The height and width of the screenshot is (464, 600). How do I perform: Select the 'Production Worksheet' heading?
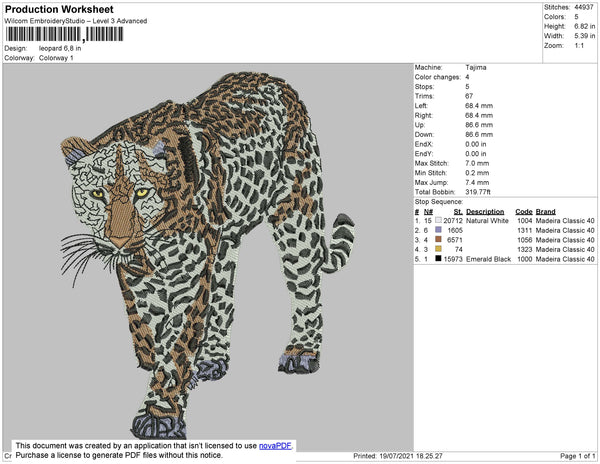[59, 10]
